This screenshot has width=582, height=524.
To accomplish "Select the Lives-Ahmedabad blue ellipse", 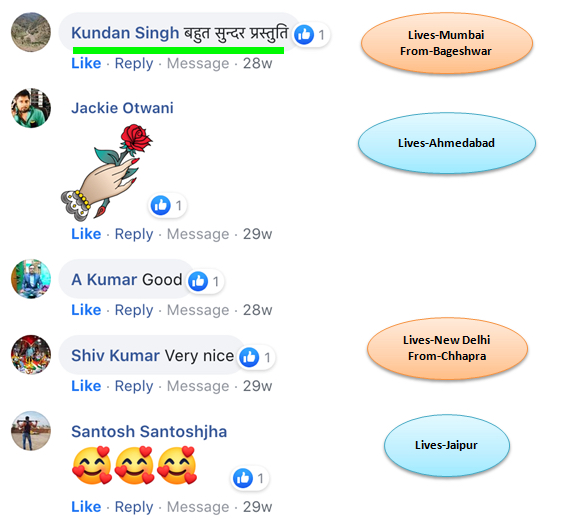I will (x=447, y=143).
